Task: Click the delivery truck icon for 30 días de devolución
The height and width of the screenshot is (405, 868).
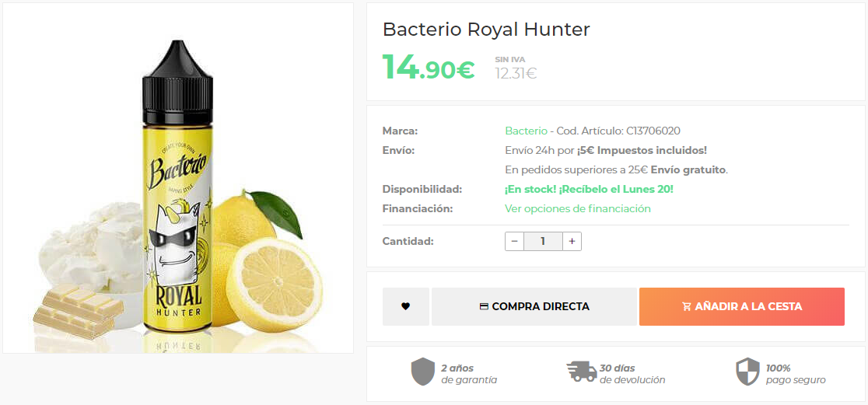Action: [x=582, y=372]
